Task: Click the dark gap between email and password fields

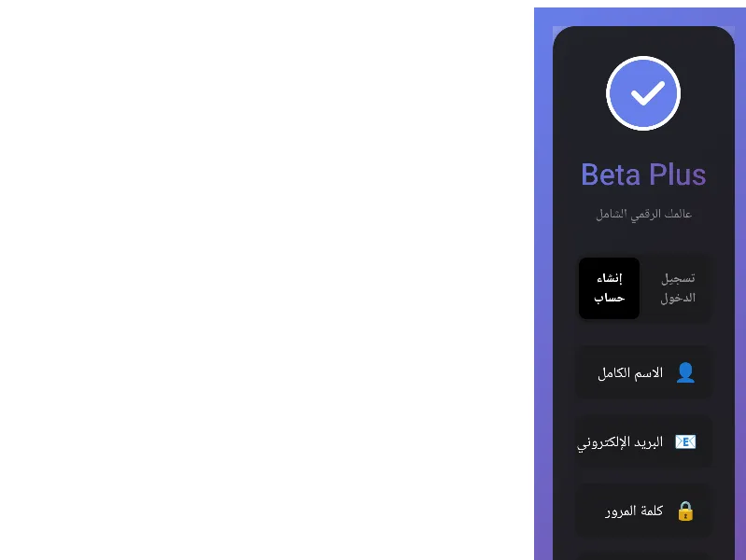Action: click(643, 476)
